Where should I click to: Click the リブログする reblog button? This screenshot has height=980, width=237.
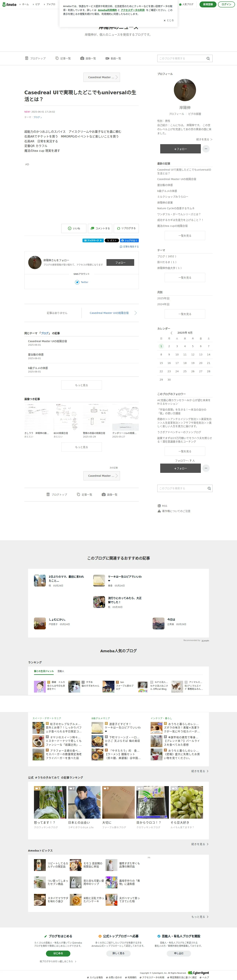pos(126,228)
